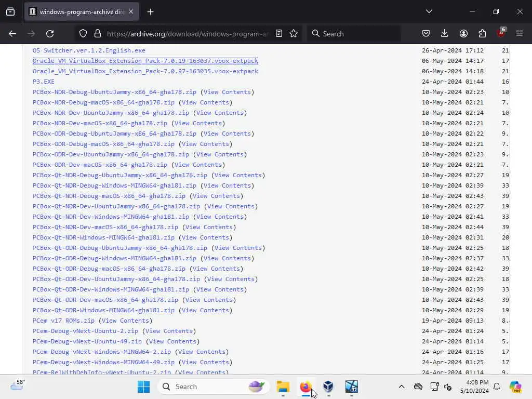532x399 pixels.
Task: Open the Firefox View icon
Action: tap(10, 12)
